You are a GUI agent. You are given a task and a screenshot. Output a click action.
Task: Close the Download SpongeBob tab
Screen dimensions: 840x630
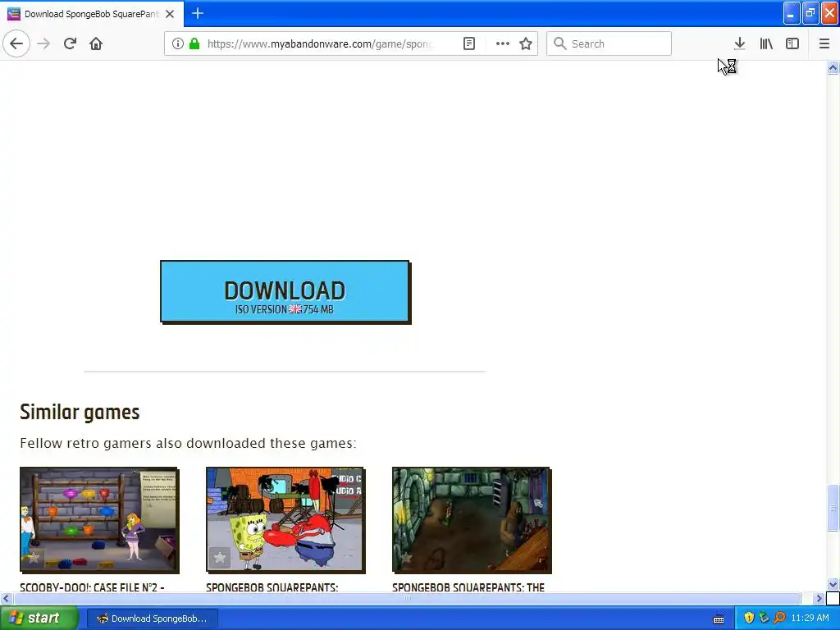coord(170,14)
